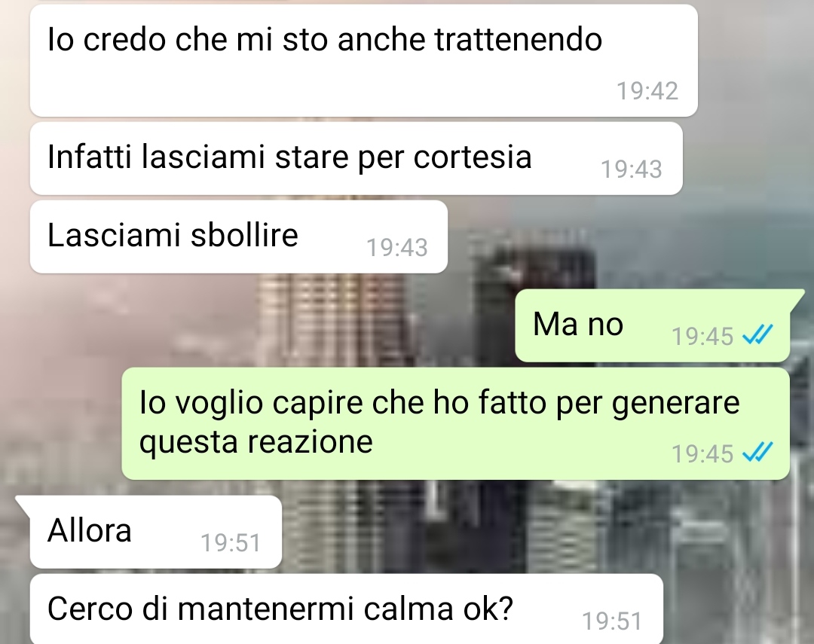Click the 19:51 timestamp beside "Allora"
The height and width of the screenshot is (644, 814).
(231, 543)
